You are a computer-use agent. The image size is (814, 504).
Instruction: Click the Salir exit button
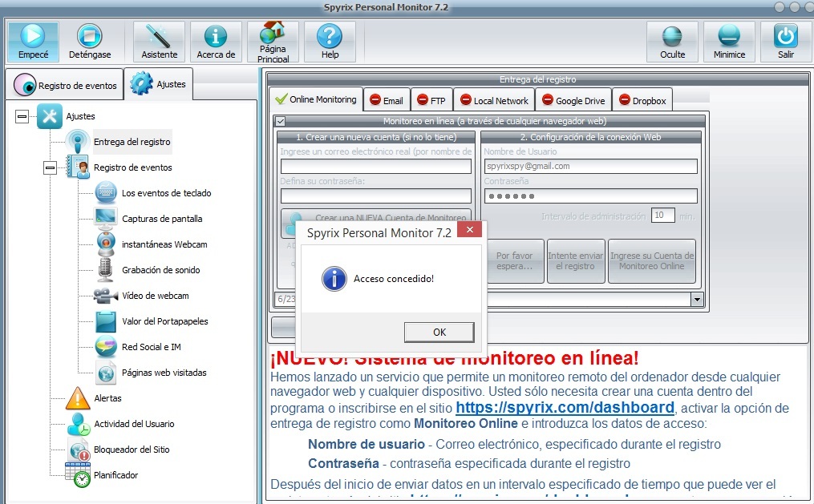tap(786, 42)
